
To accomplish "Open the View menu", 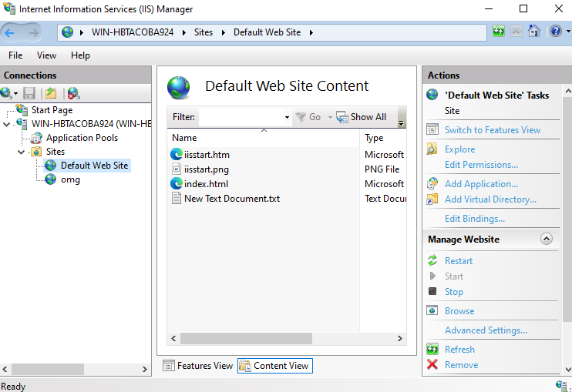I will pos(46,55).
